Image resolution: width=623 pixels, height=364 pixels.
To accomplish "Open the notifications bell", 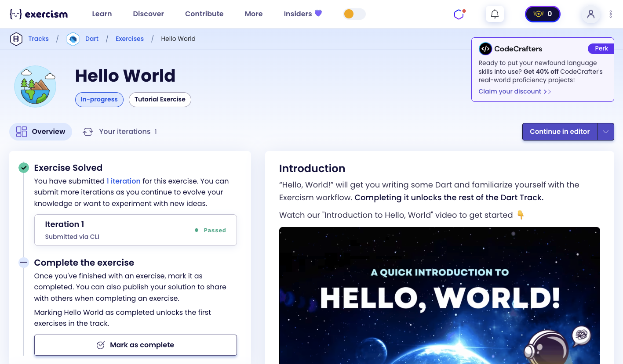I will pos(495,14).
